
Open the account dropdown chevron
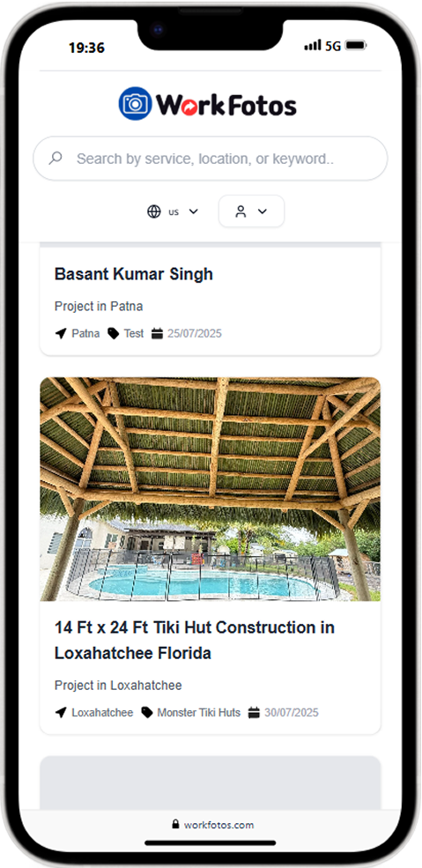(x=263, y=211)
